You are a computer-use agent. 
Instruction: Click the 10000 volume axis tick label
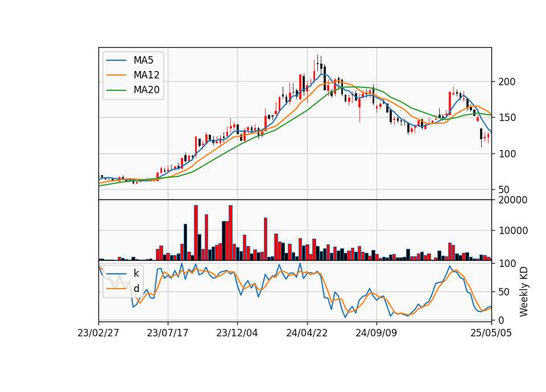point(513,231)
